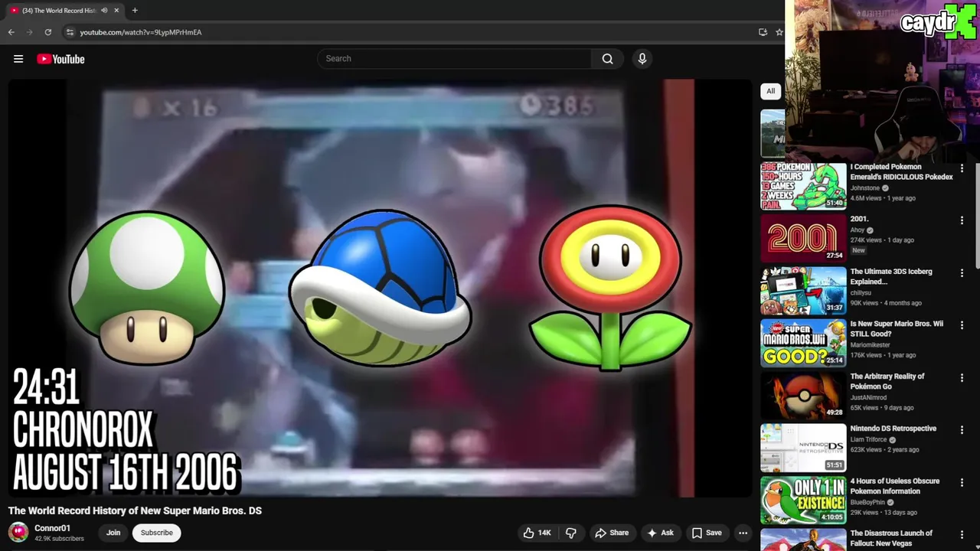Save the video to a playlist
The width and height of the screenshot is (980, 551).
coord(707,533)
